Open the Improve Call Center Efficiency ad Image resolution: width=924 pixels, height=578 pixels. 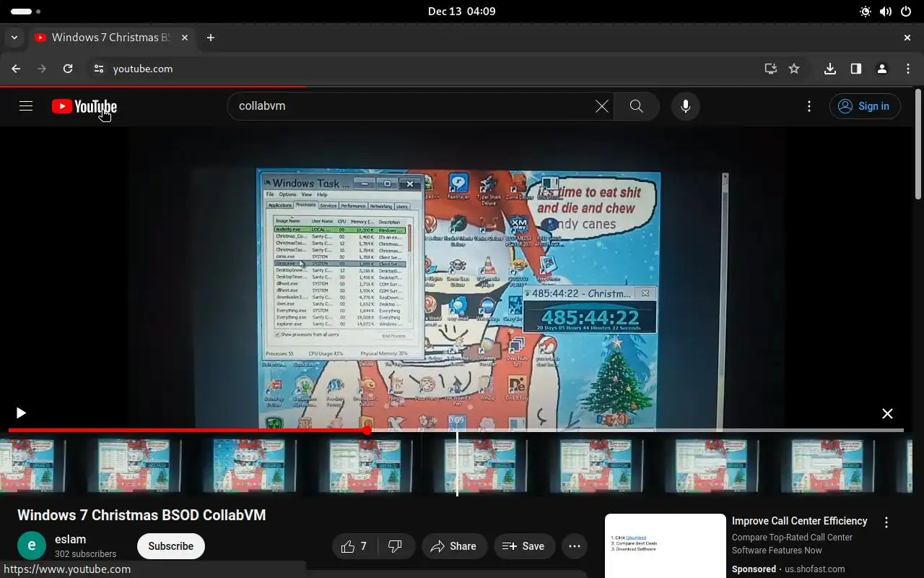click(800, 521)
